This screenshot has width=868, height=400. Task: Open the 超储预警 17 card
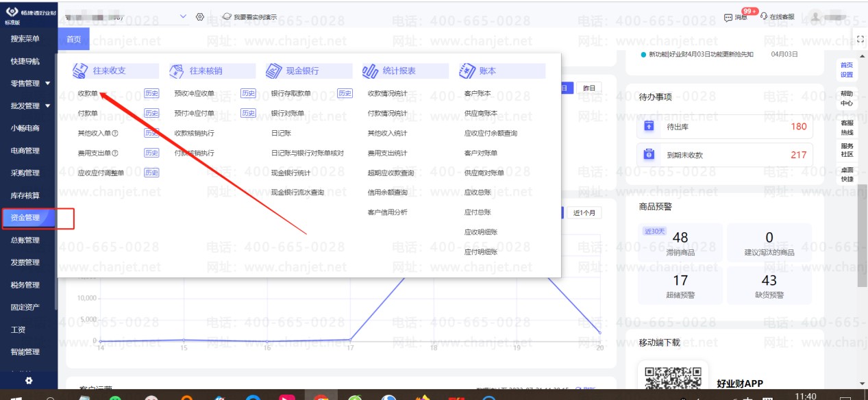680,286
